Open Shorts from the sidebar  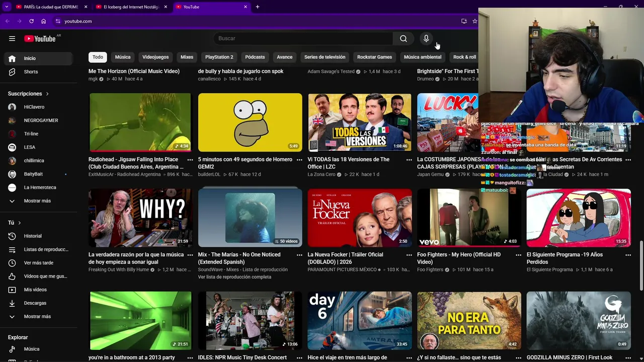39,72
